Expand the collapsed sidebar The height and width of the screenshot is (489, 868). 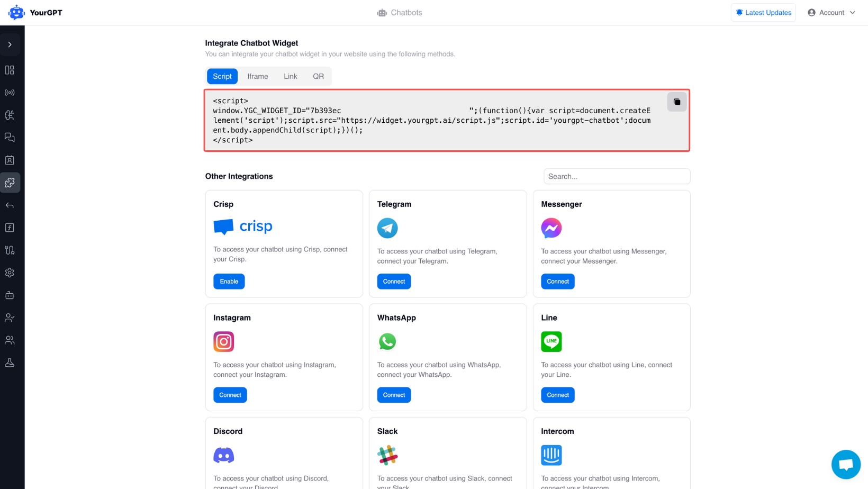pyautogui.click(x=10, y=44)
